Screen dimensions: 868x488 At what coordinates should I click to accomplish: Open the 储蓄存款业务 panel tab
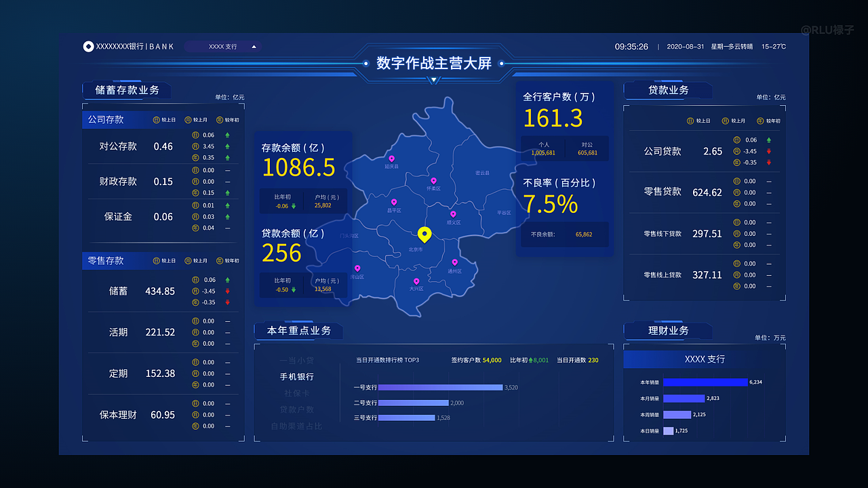point(127,90)
